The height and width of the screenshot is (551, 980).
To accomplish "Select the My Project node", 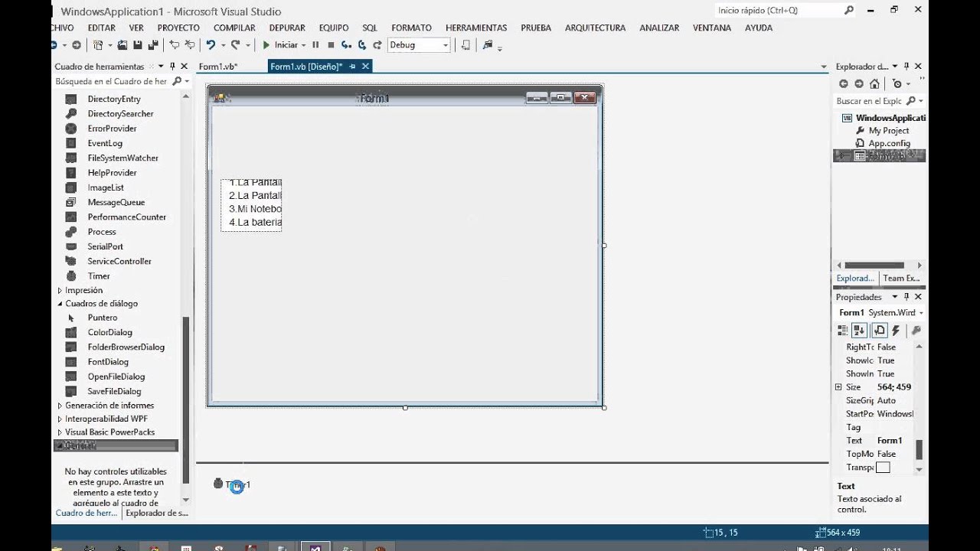I will (x=889, y=131).
